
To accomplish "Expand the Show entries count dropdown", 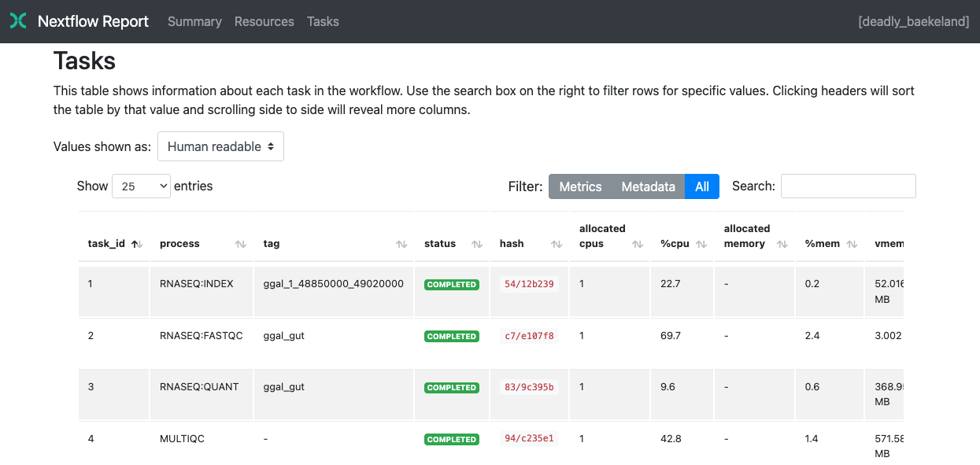I will [141, 186].
